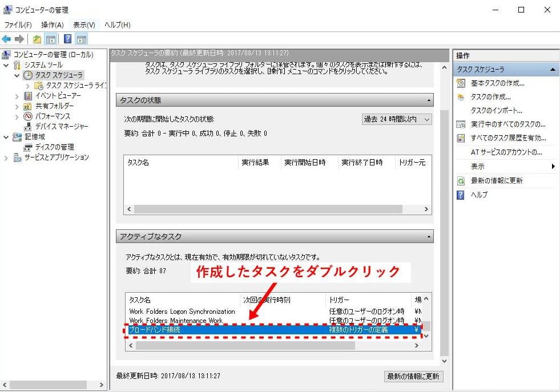Open デバイス マネージャー in tree

(62, 127)
